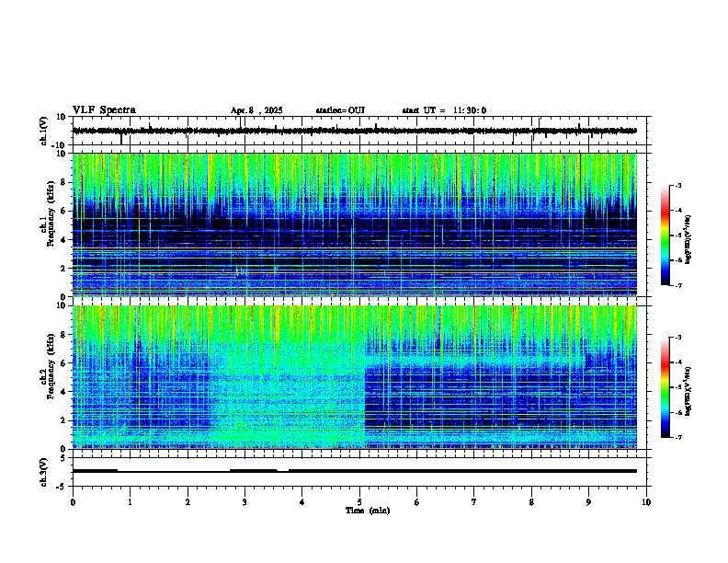Click inside the ch.1 spectrogram panel
The image size is (728, 563).
(355, 224)
